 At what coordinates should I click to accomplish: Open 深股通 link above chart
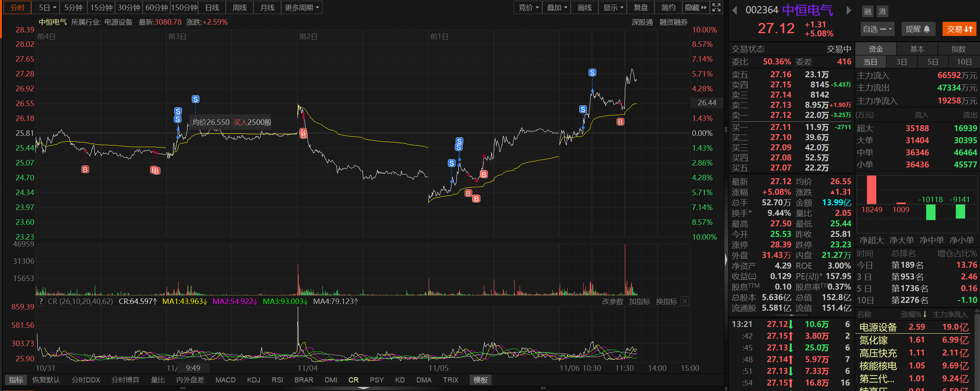pos(642,22)
